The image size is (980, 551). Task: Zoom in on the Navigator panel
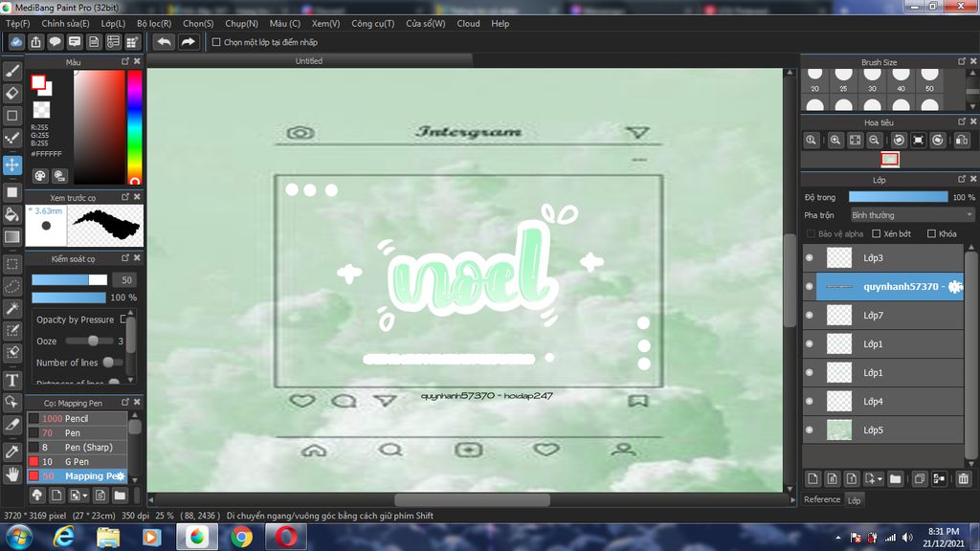coord(835,140)
